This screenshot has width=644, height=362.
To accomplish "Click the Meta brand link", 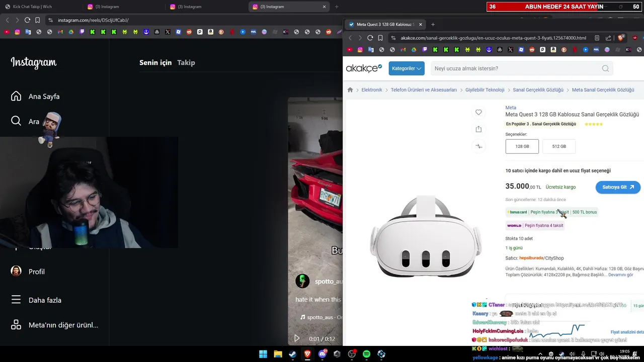I will [511, 108].
